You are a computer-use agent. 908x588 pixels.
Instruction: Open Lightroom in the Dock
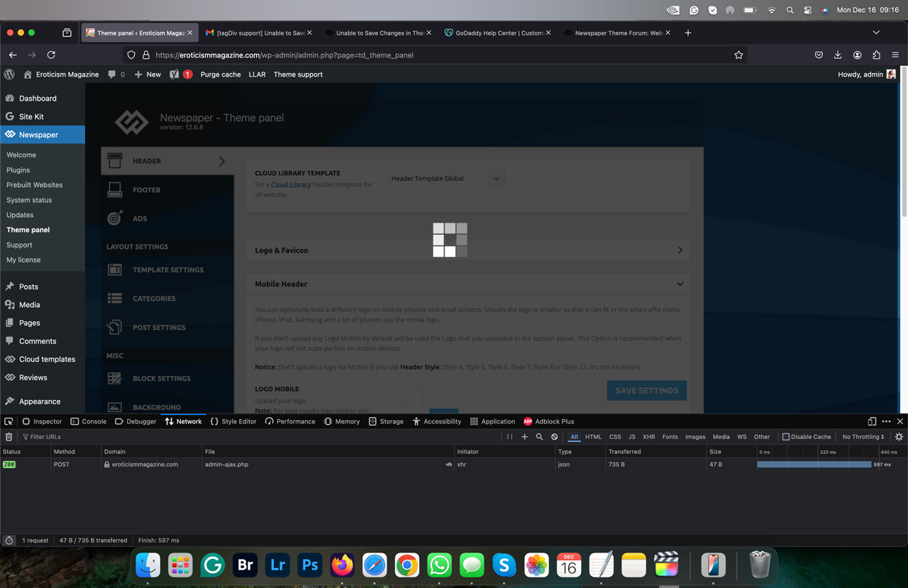[x=277, y=565]
